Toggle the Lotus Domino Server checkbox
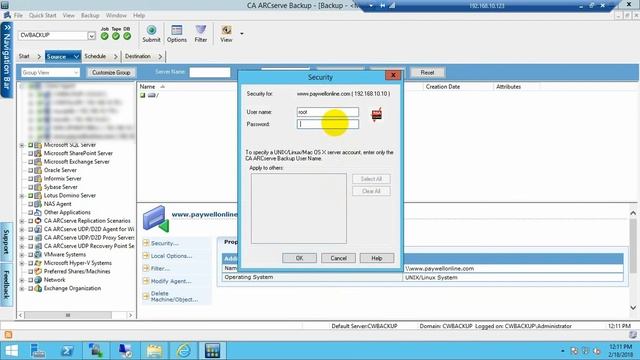Viewport: 640px width, 360px height. [30, 196]
